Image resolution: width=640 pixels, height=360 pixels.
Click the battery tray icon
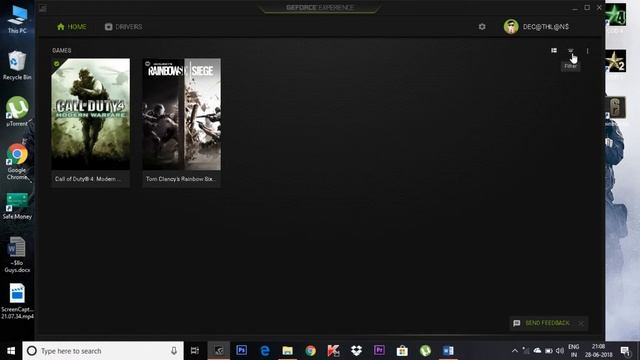549,351
